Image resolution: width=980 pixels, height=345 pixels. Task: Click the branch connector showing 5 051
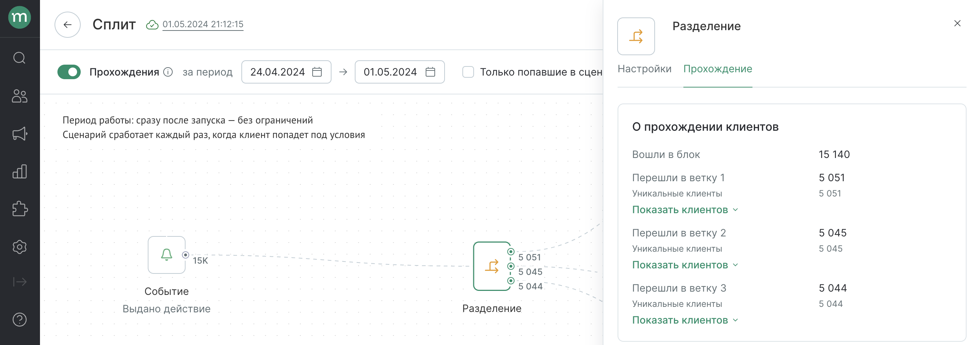pos(511,252)
